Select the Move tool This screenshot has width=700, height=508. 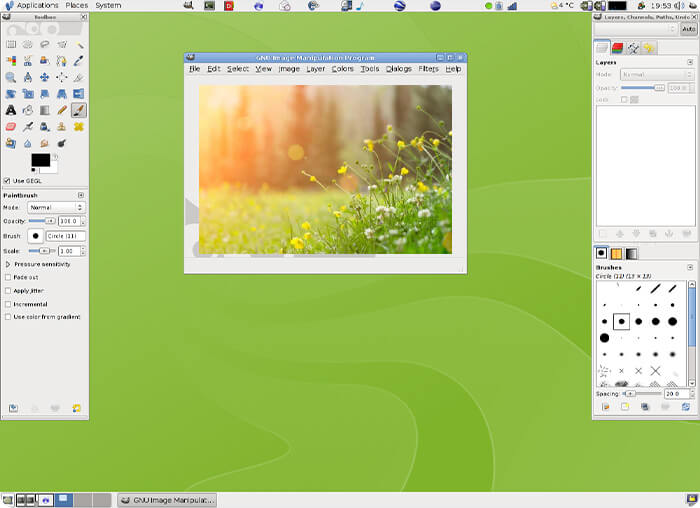45,77
